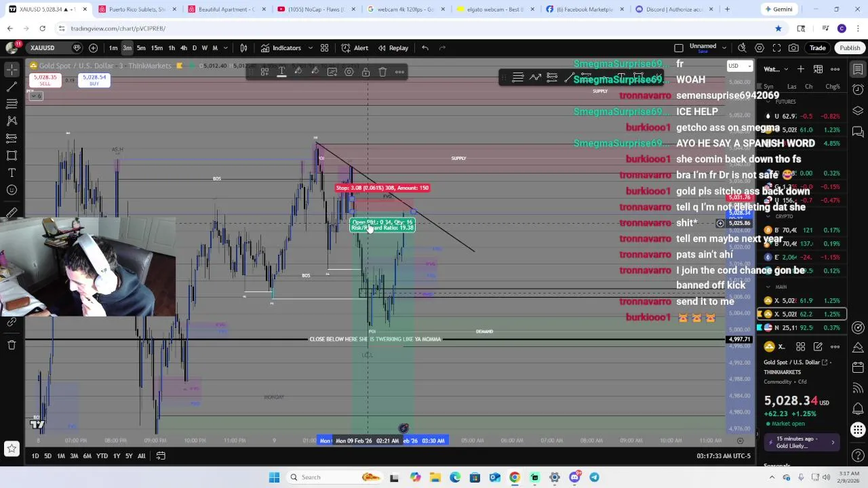
Task: Open more options in floating drawing toolbar
Action: point(399,72)
